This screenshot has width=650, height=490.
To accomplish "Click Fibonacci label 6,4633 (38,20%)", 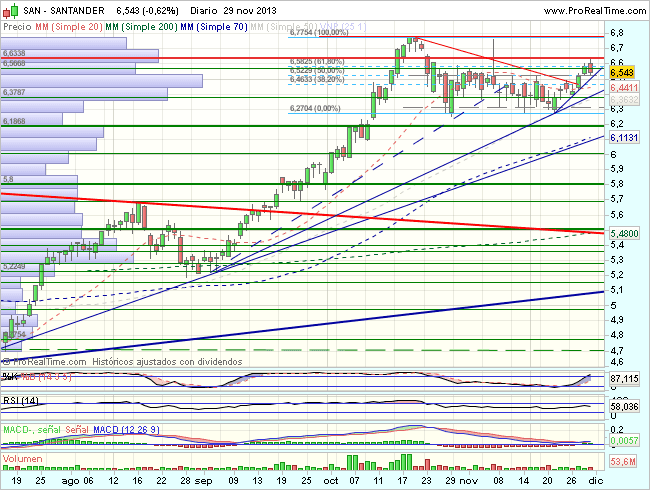I will (317, 79).
